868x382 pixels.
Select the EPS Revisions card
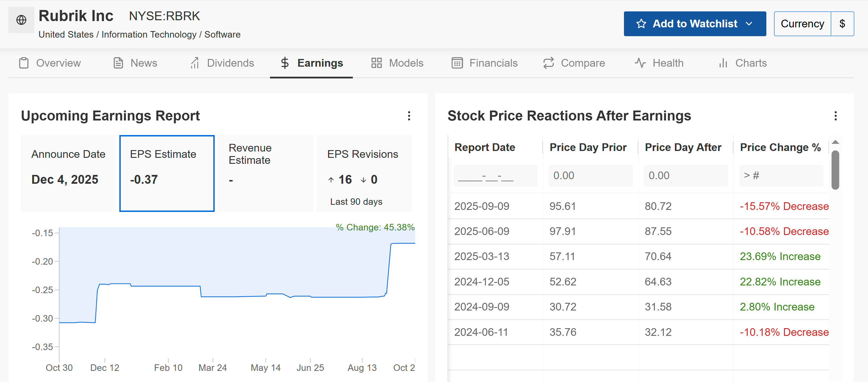364,173
